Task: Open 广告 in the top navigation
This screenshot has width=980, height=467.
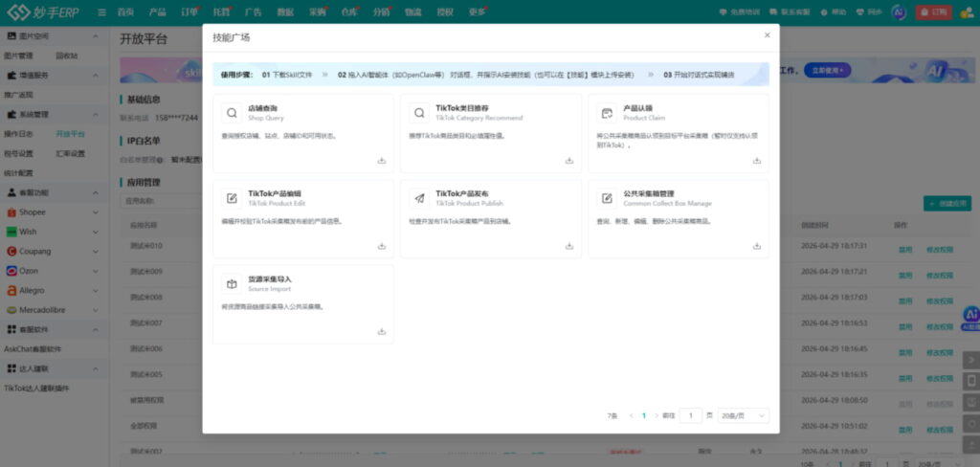Action: coord(253,11)
